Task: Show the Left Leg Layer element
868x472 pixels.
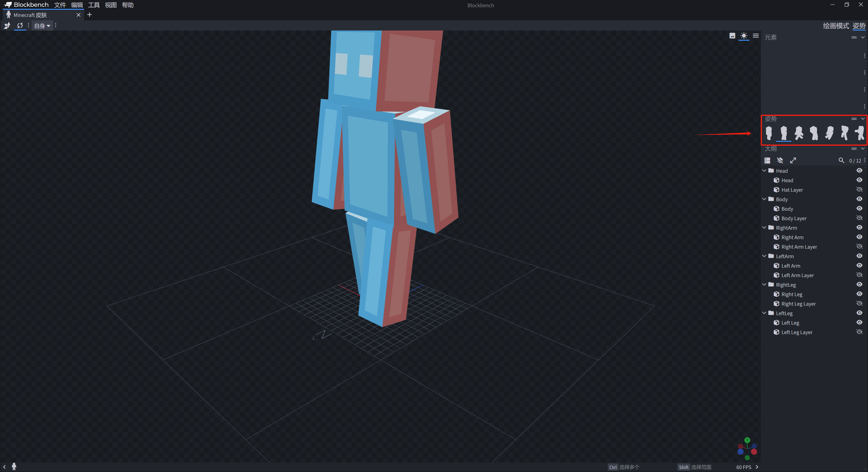Action: 859,332
